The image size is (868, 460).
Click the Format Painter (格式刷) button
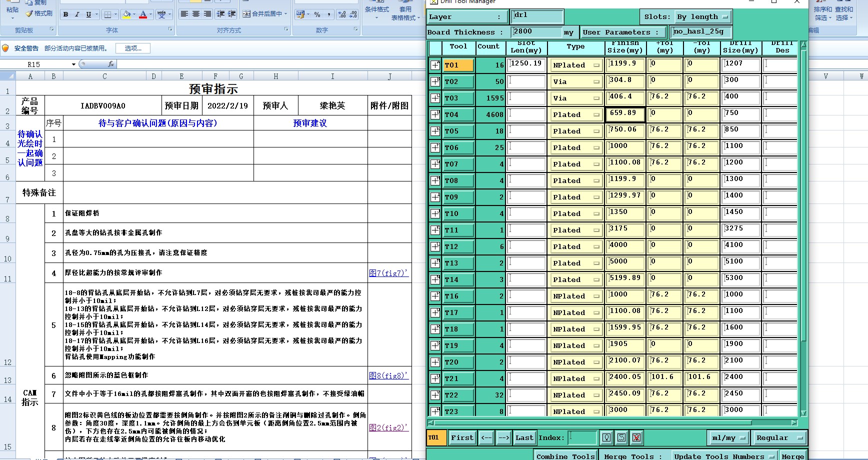pos(39,13)
